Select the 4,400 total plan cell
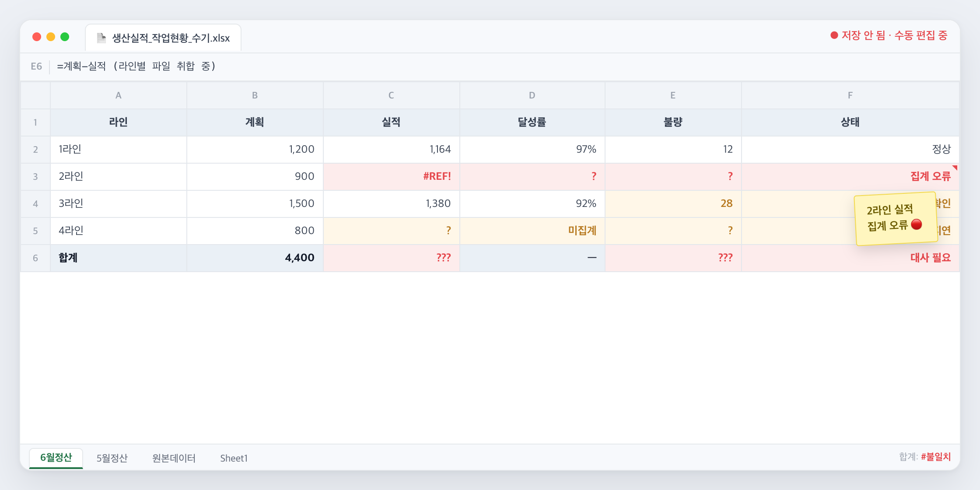 click(255, 258)
